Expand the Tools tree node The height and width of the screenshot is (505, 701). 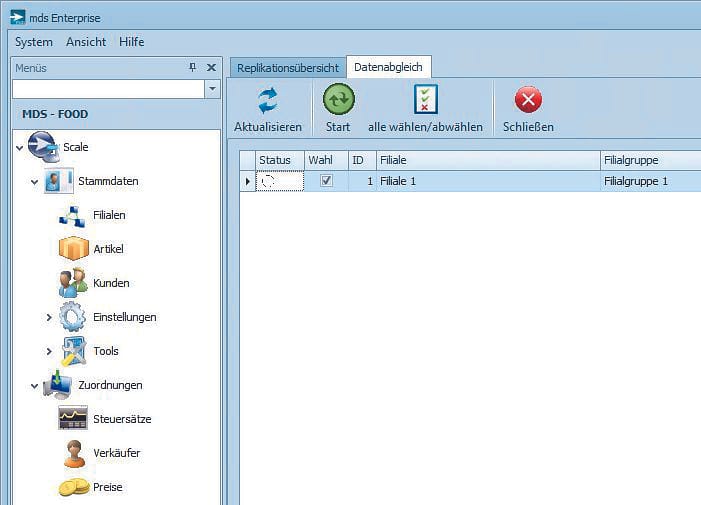(x=49, y=352)
